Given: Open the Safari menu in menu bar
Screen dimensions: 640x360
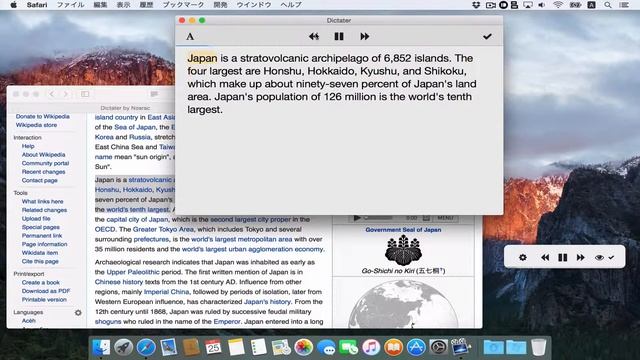Looking at the screenshot, I should (37, 5).
